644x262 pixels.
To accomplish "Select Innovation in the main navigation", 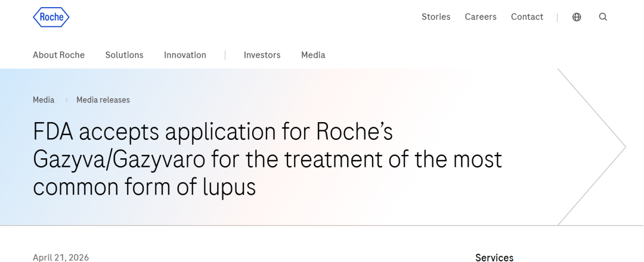I will coord(185,55).
